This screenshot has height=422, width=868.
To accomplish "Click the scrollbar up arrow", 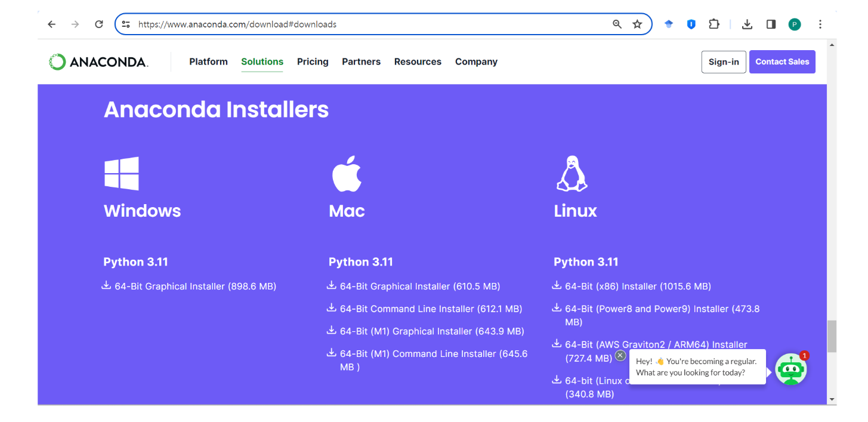I will tap(832, 45).
